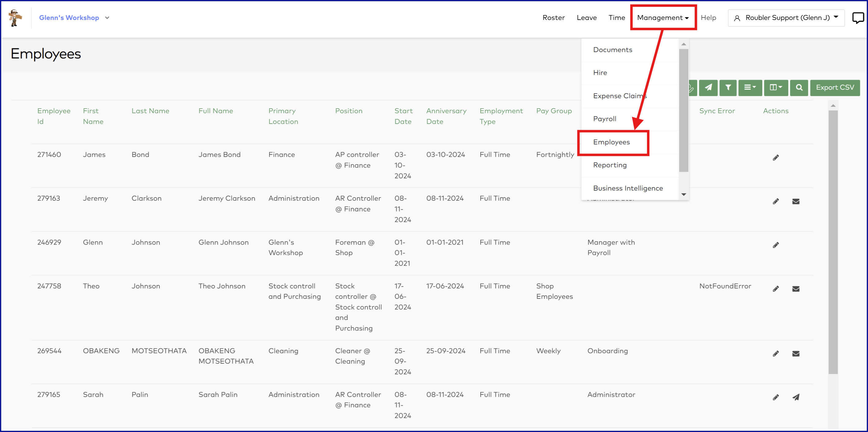Image resolution: width=868 pixels, height=432 pixels.
Task: Expand the list rows density dropdown
Action: (750, 88)
